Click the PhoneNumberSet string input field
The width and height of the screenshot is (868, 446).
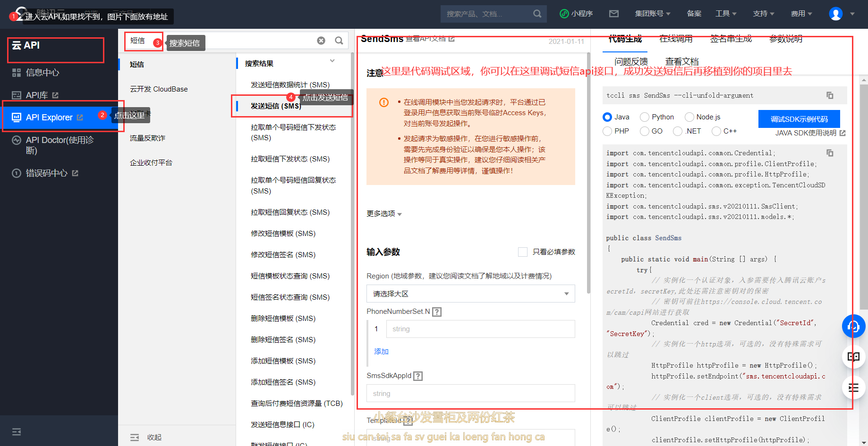click(x=480, y=329)
